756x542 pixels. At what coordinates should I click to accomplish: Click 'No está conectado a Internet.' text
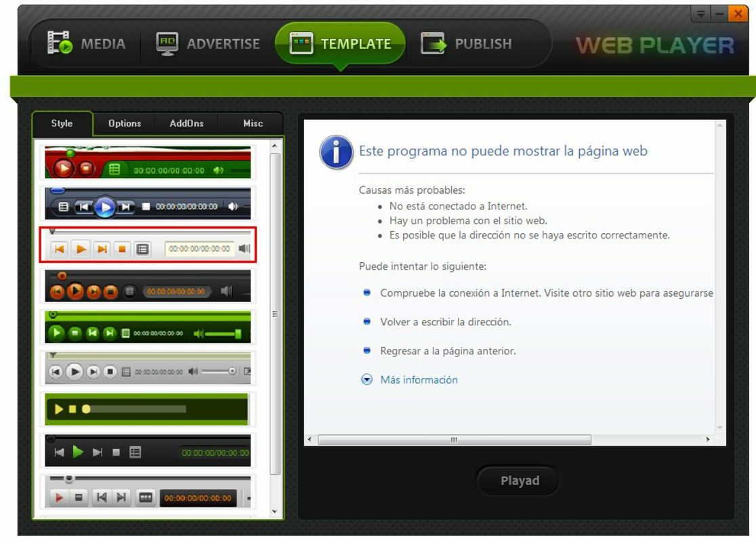[x=459, y=207]
